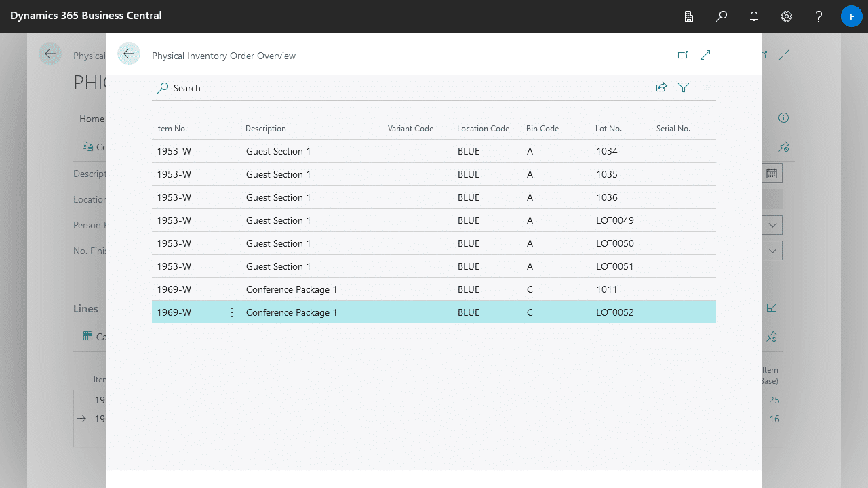This screenshot has width=868, height=488.
Task: Select row with lot LOT0050
Action: [434, 243]
